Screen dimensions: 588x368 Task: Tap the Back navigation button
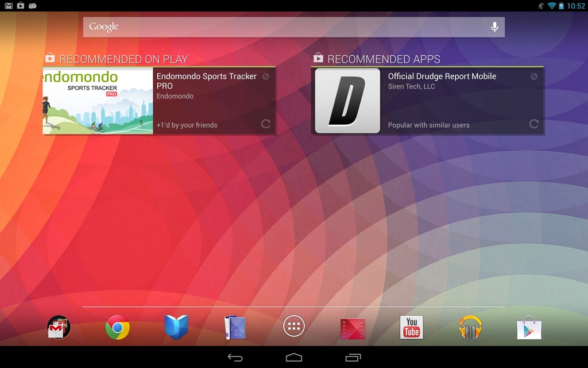(x=235, y=358)
